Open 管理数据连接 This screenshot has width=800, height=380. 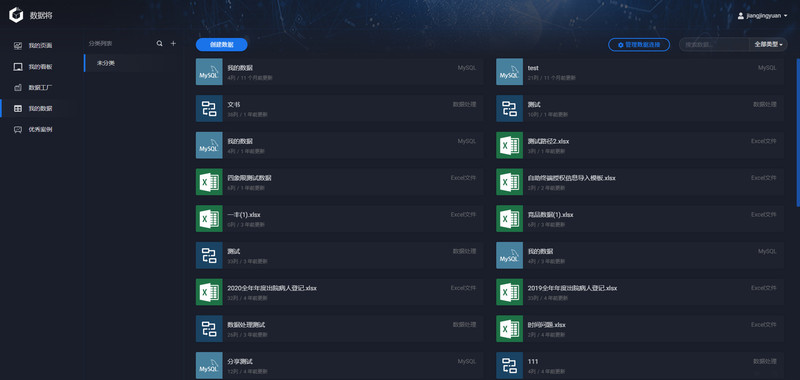(x=639, y=45)
